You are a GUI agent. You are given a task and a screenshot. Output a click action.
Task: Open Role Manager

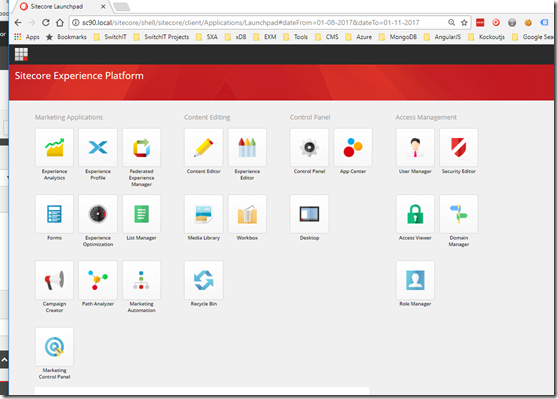(415, 280)
